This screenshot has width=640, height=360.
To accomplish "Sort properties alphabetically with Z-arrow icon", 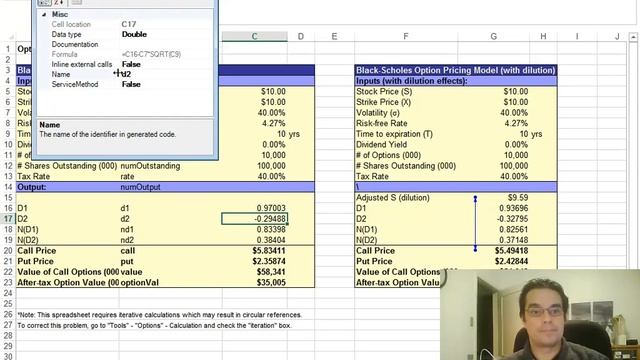I will click(x=59, y=2).
